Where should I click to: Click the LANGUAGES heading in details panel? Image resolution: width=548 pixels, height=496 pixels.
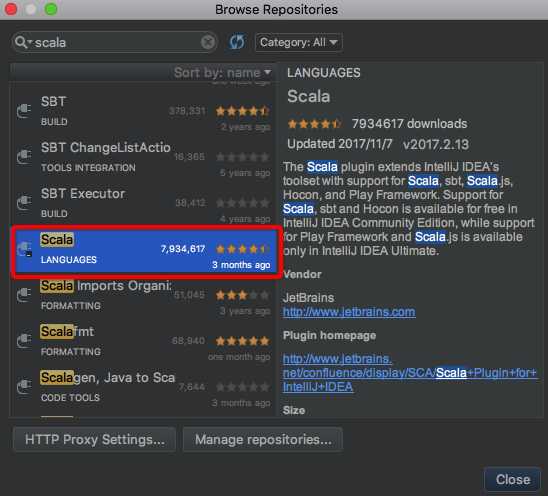[x=324, y=73]
